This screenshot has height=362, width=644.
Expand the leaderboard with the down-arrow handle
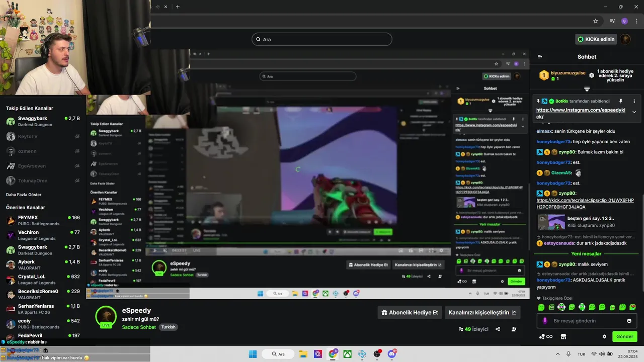tap(587, 89)
